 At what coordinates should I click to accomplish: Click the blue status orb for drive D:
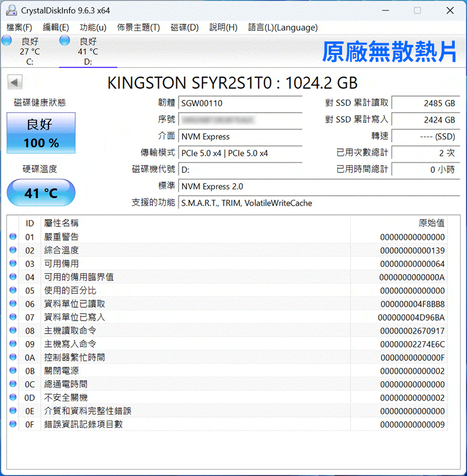65,40
